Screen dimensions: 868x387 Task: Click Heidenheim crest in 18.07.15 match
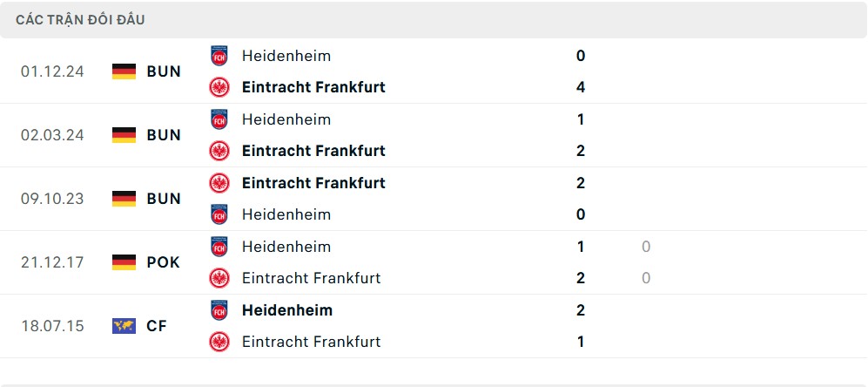tap(219, 310)
